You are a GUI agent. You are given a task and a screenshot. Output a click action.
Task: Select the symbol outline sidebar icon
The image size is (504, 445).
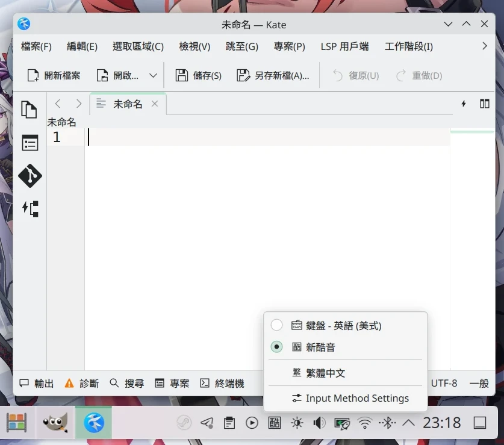point(30,143)
